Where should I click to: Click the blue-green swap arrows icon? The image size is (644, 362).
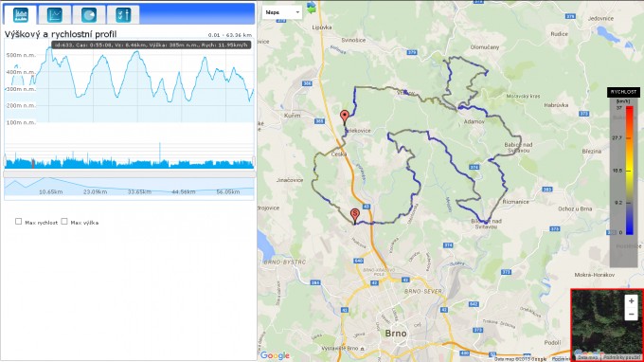312,7
